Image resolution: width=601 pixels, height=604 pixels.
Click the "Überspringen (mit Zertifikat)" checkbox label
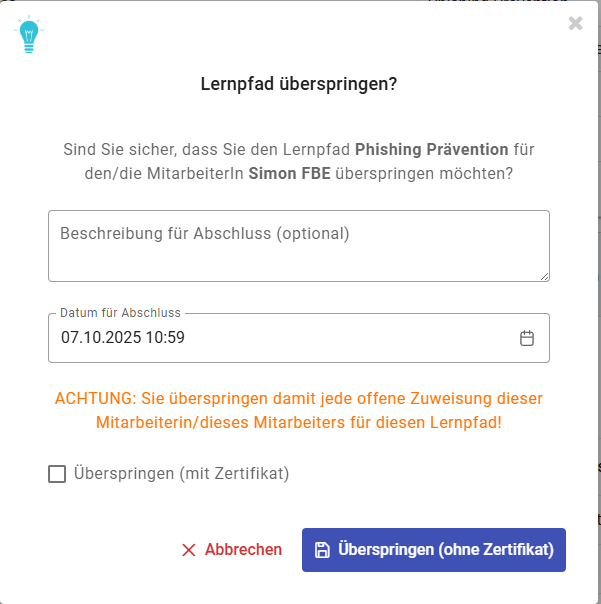[x=181, y=474]
